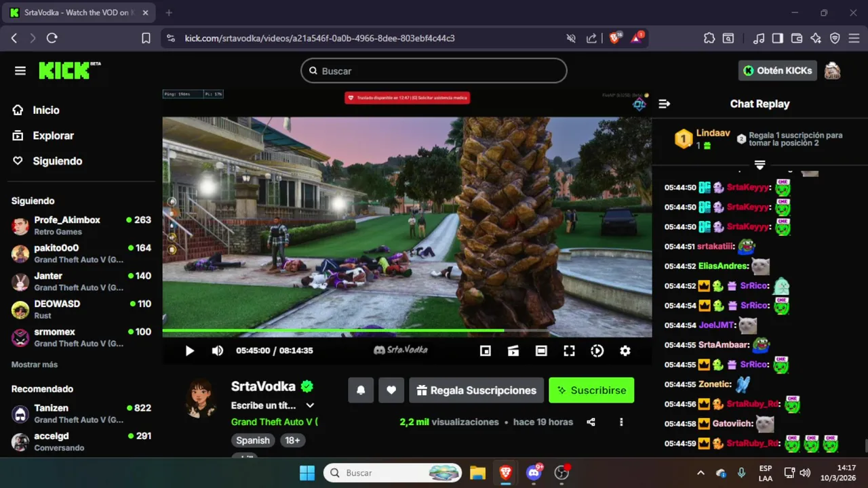This screenshot has width=868, height=488.
Task: Open Profe_Akimbox channel
Action: [81, 225]
